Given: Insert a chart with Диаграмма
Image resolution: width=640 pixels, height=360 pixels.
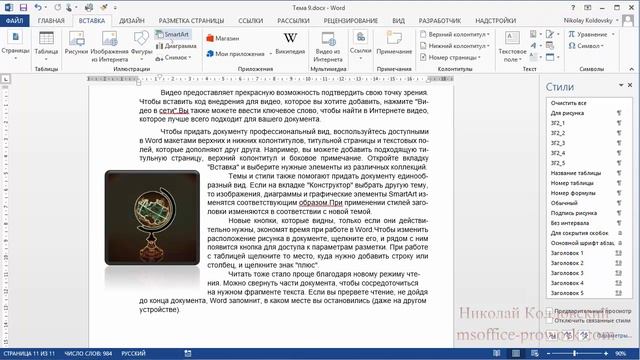Looking at the screenshot, I should click(176, 46).
